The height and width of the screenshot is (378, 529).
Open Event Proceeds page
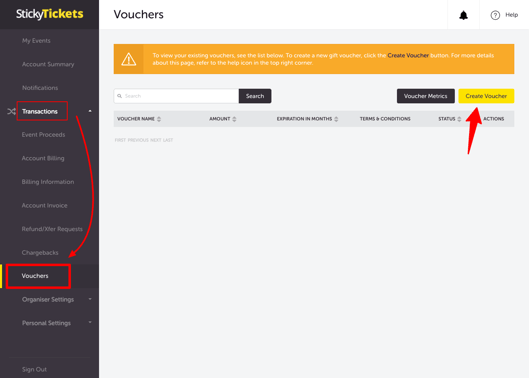[44, 135]
